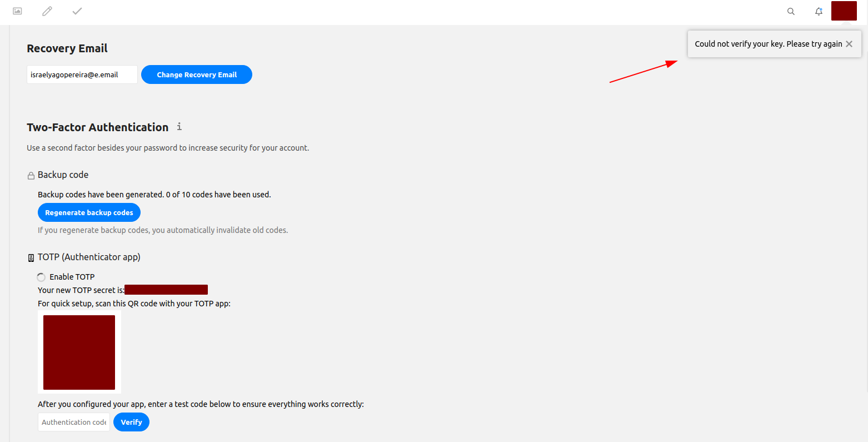This screenshot has height=442, width=868.
Task: Dismiss the key verification error message
Action: (x=849, y=43)
